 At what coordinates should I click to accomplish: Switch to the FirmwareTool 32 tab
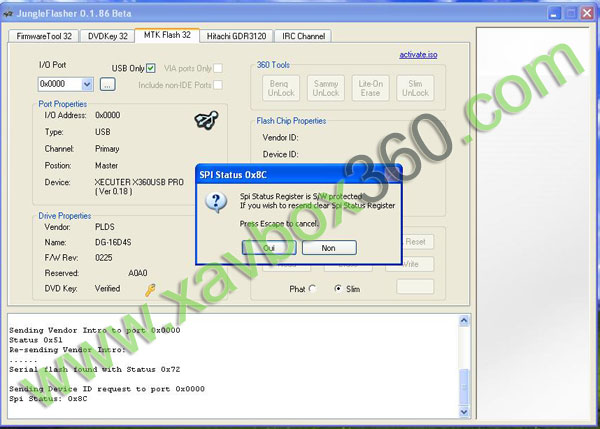click(x=44, y=36)
